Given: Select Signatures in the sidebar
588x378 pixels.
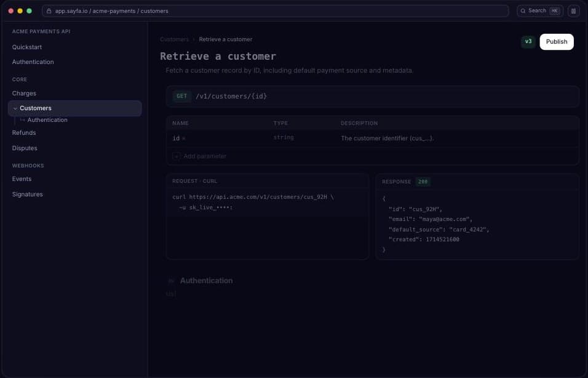Looking at the screenshot, I should 28,195.
